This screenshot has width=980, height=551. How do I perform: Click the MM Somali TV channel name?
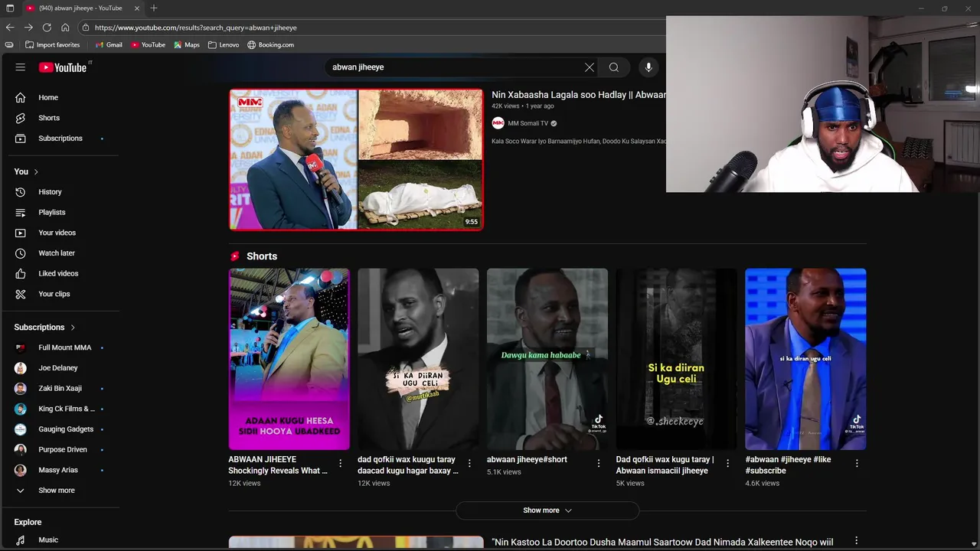click(x=528, y=123)
